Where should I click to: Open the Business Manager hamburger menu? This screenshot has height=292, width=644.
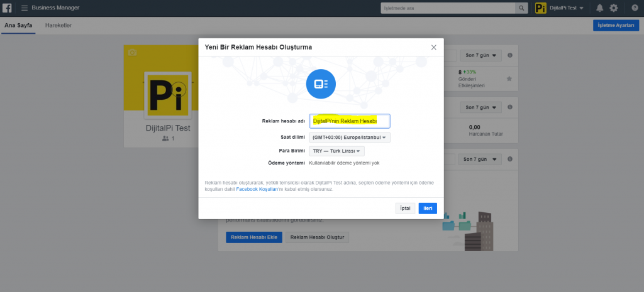click(x=25, y=8)
